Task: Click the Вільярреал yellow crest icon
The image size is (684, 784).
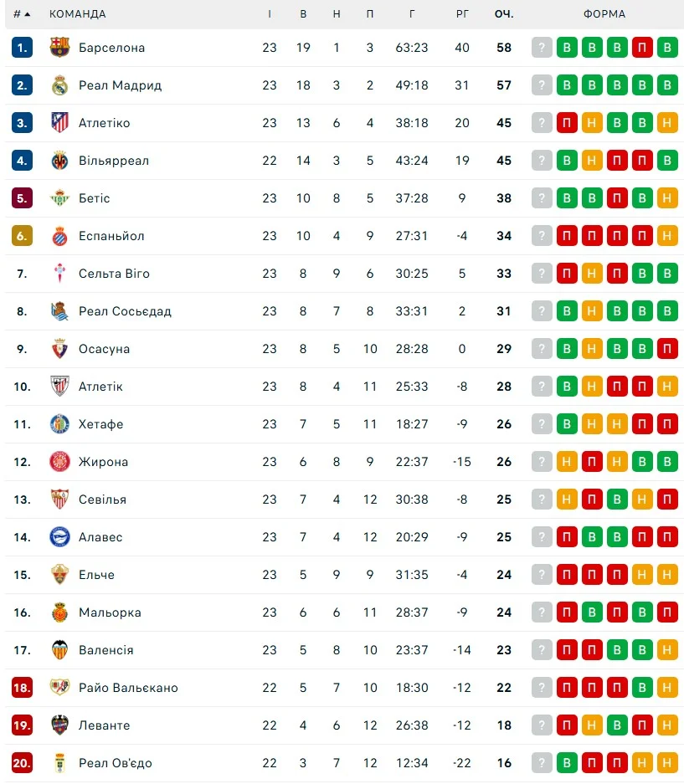Action: tap(59, 161)
